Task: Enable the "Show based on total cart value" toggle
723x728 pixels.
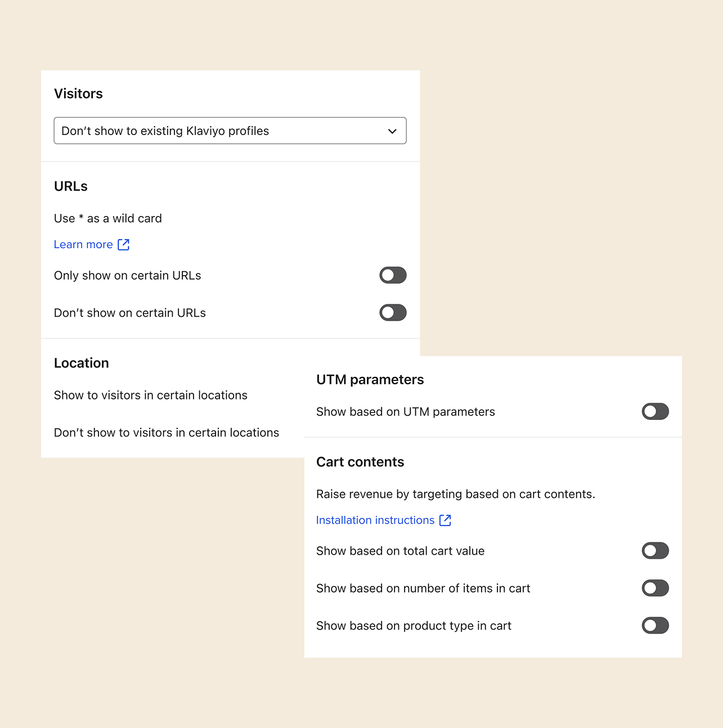Action: click(655, 551)
